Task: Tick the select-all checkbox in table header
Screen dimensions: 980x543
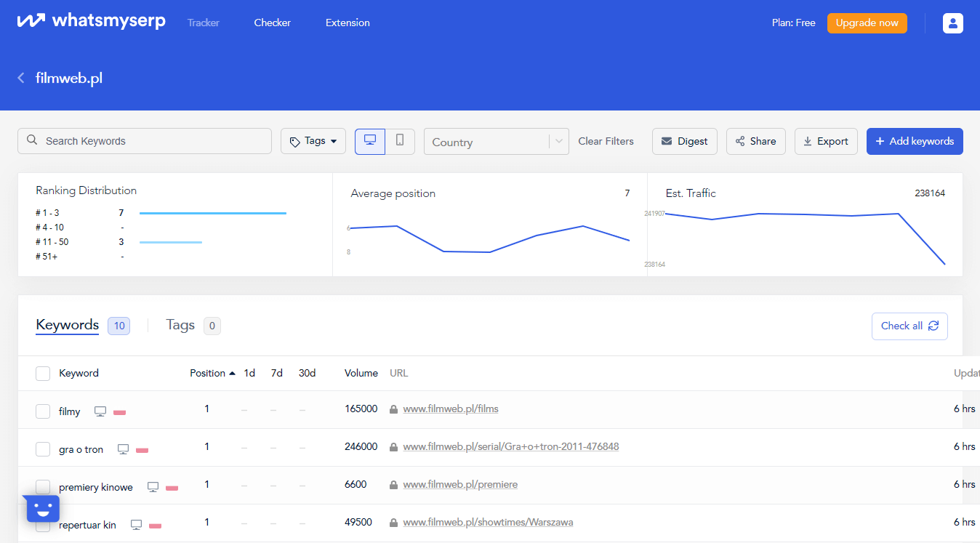Action: point(43,374)
